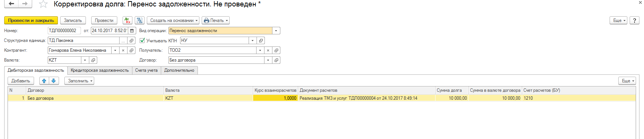Screen dimensions: 644x139
Task: Select Счет расчетов cell 1210
Action: point(579,98)
